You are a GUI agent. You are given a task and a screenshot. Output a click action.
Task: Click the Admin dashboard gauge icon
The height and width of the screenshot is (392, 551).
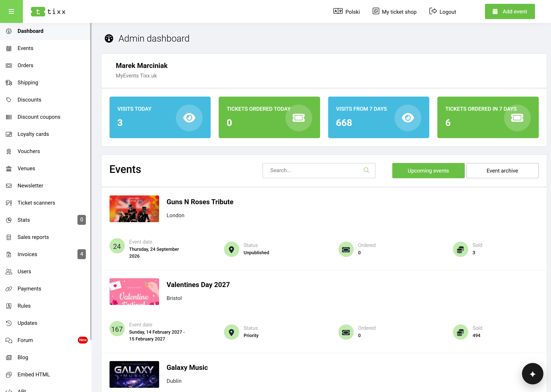click(109, 38)
